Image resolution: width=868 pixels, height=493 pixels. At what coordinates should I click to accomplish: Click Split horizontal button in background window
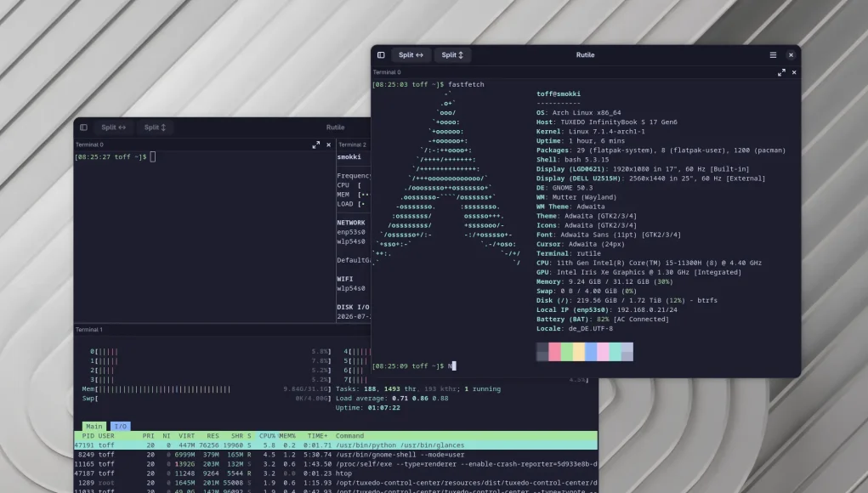click(113, 127)
